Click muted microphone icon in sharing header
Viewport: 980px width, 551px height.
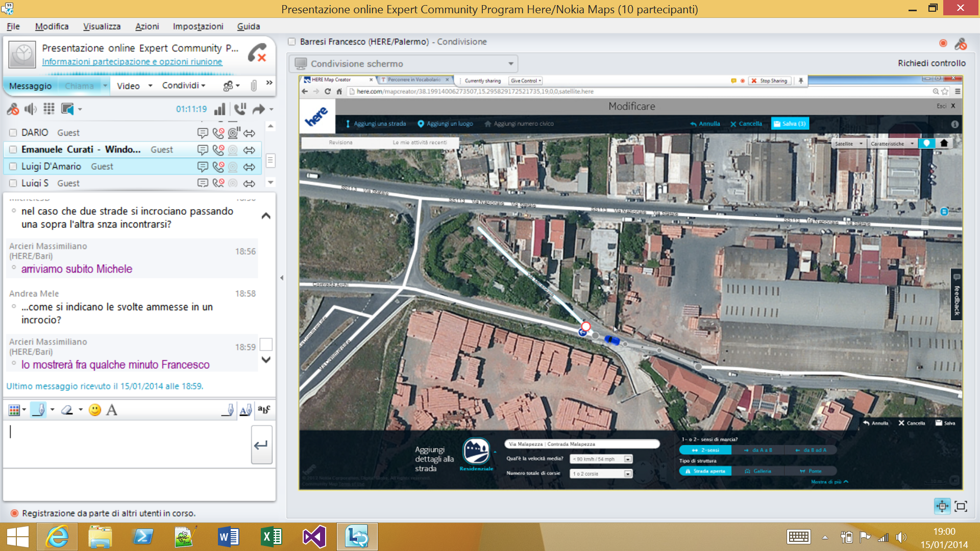961,44
